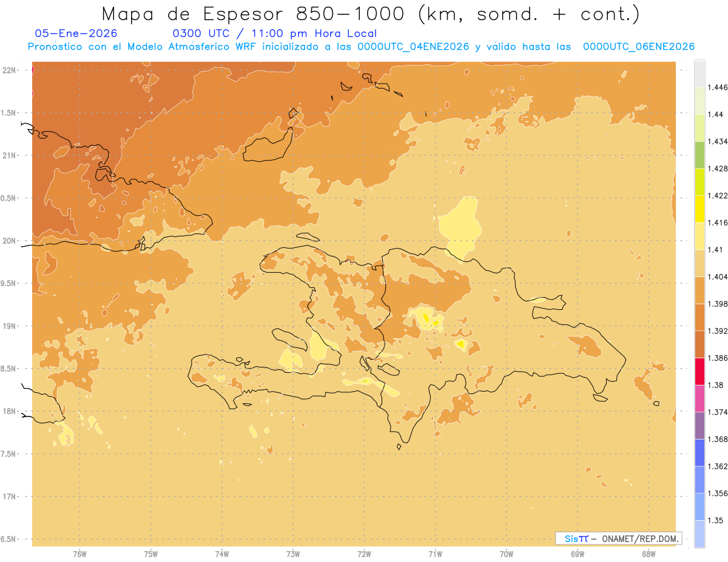Screen dimensions: 728x562
Task: Click the legend value 1.392
Action: tap(718, 331)
